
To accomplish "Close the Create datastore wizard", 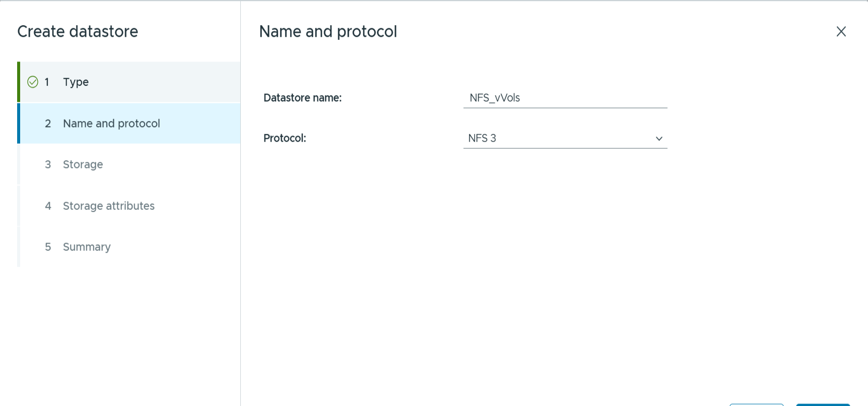I will pos(841,32).
